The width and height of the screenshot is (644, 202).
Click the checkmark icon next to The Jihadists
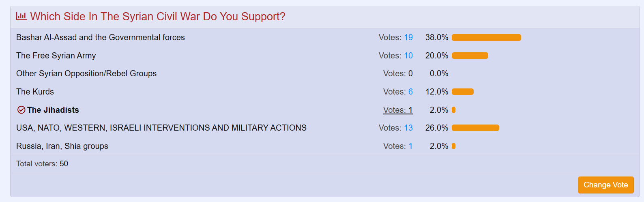[21, 110]
